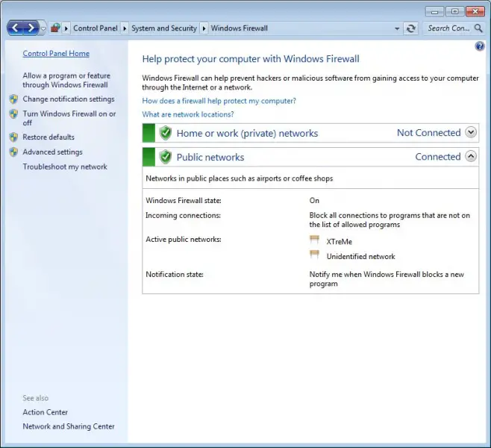Maximize the Windows Firewall window
Viewport: 491px width, 448px height.
point(454,12)
